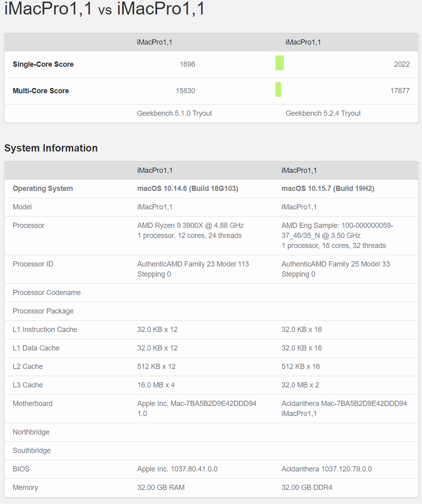Click the Single-Core Score row label

point(43,64)
